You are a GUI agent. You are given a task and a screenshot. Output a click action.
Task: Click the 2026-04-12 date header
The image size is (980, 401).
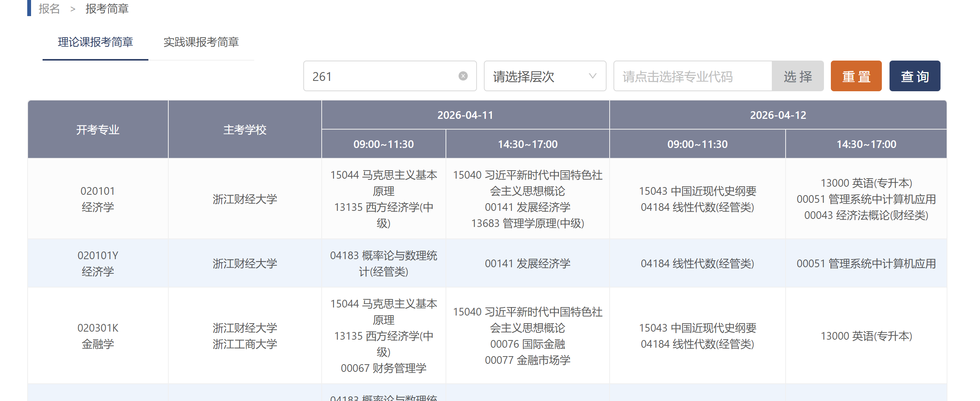[778, 115]
